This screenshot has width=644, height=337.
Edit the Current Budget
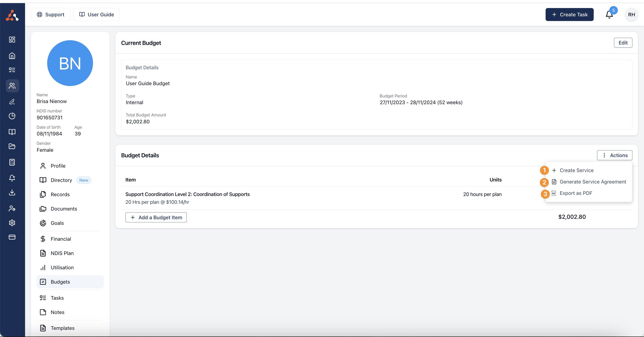coord(623,43)
